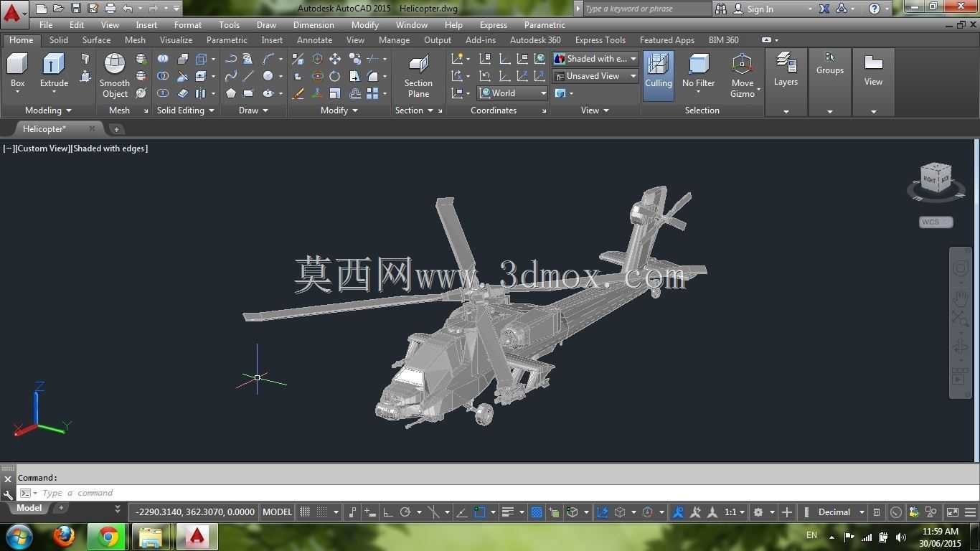The width and height of the screenshot is (980, 551).
Task: Click the viewport controls [-] label
Action: [x=9, y=149]
